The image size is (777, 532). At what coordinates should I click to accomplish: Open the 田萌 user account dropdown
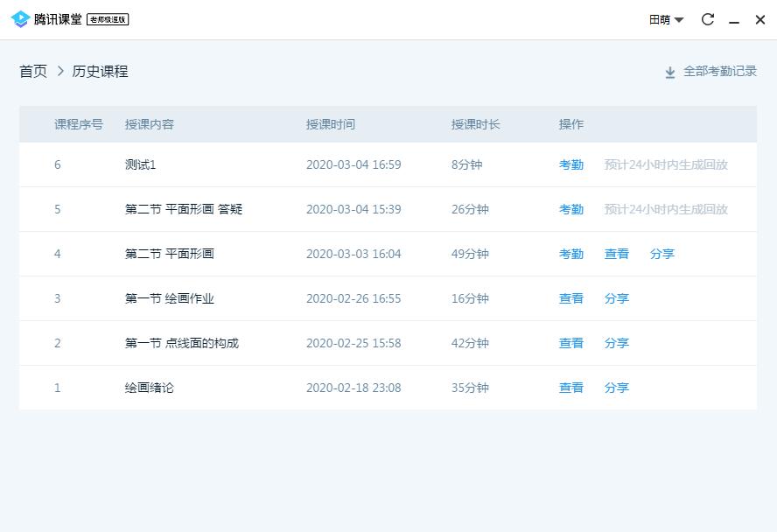666,19
